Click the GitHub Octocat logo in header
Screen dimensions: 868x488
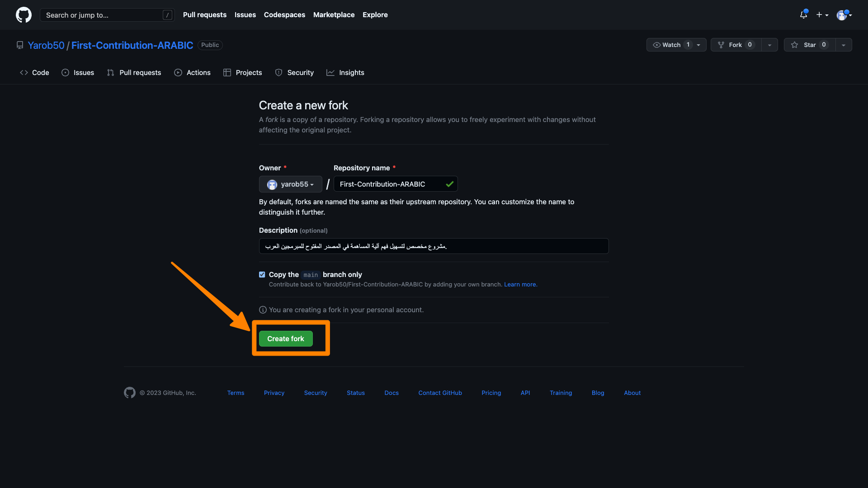point(24,15)
